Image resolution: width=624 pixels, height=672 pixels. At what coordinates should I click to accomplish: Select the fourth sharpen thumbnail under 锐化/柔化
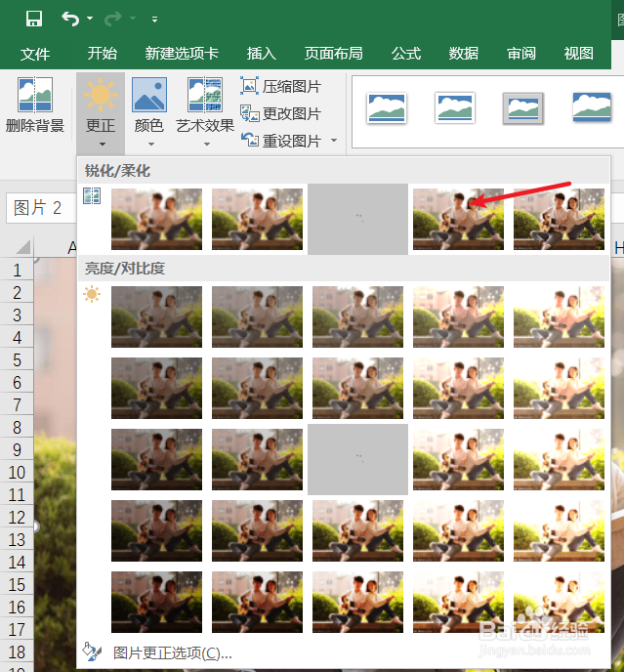point(459,219)
